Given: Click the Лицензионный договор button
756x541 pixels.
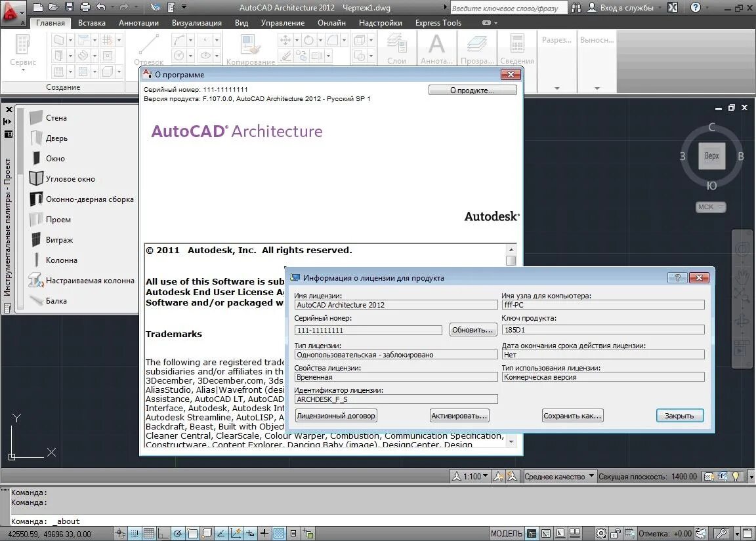Looking at the screenshot, I should point(335,415).
